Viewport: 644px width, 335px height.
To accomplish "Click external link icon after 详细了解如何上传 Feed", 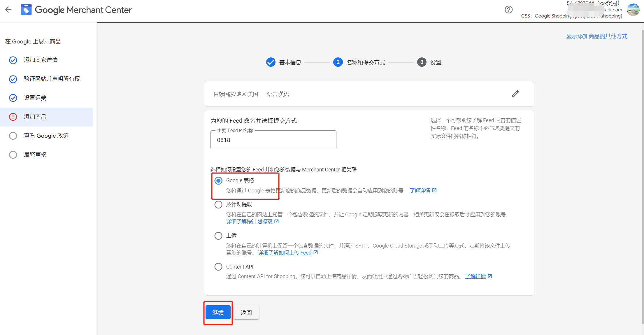I will coord(316,252).
